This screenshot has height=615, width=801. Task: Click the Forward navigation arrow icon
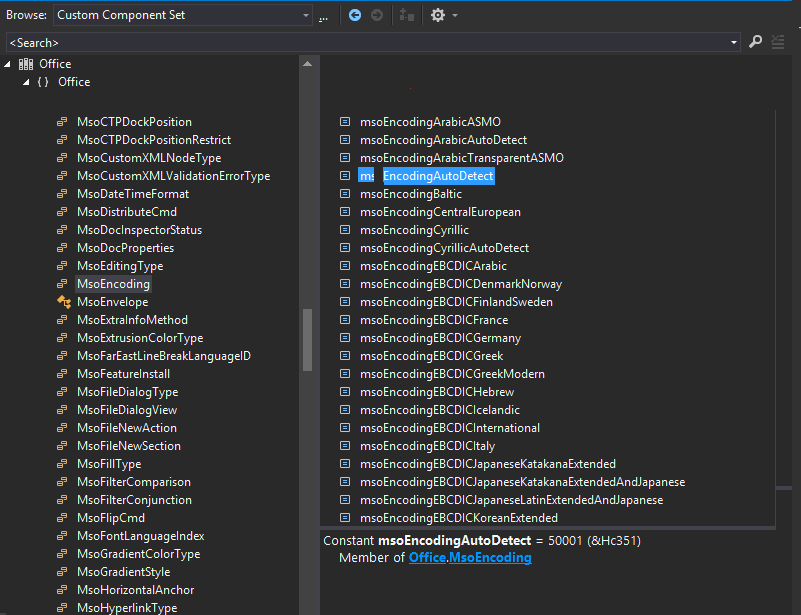[377, 15]
